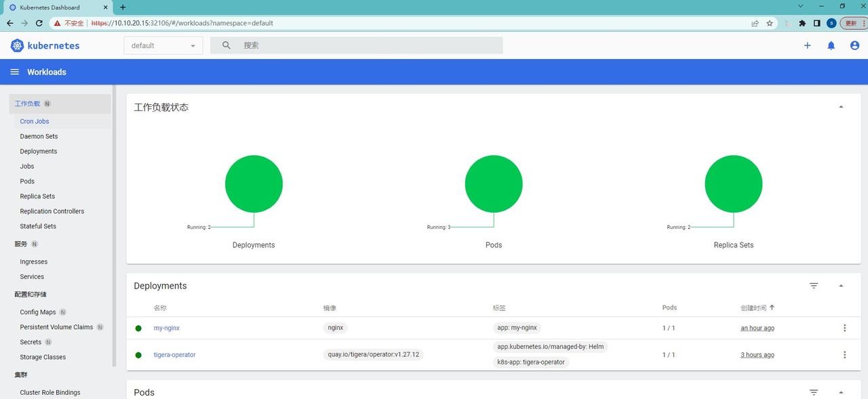Collapse the Deployments panel
Screen dimensions: 868x399
click(x=841, y=285)
